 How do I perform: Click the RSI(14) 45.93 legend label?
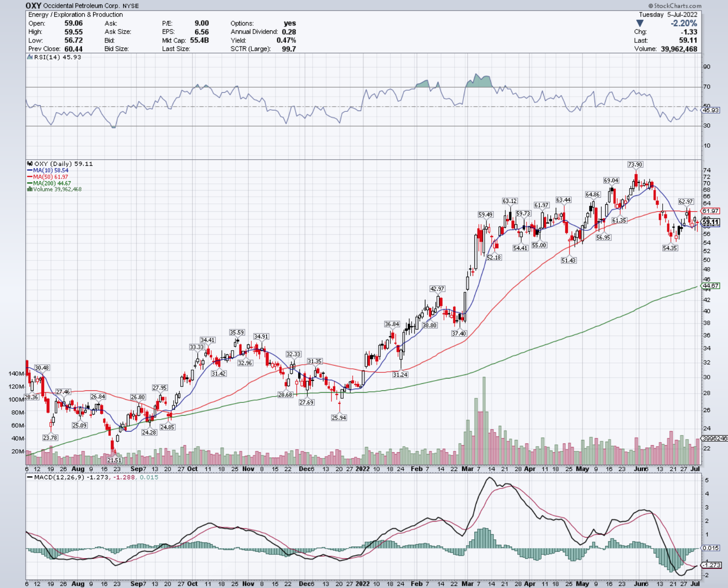pos(57,57)
